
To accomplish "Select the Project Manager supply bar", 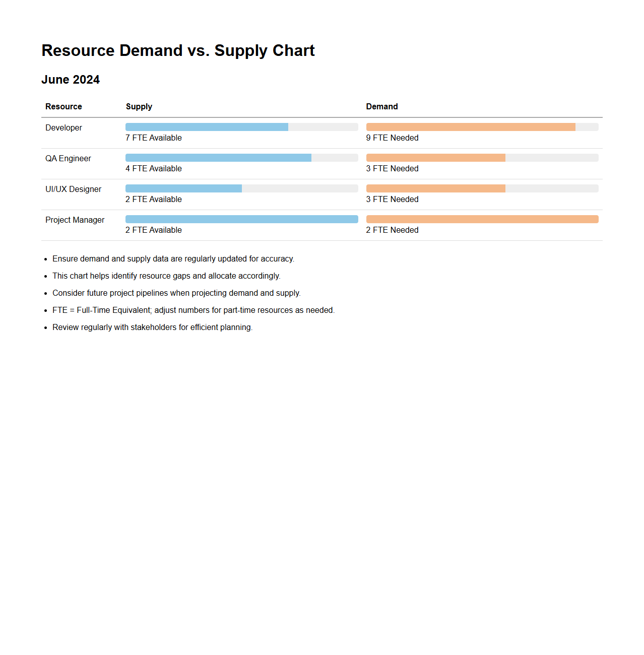I will click(241, 219).
